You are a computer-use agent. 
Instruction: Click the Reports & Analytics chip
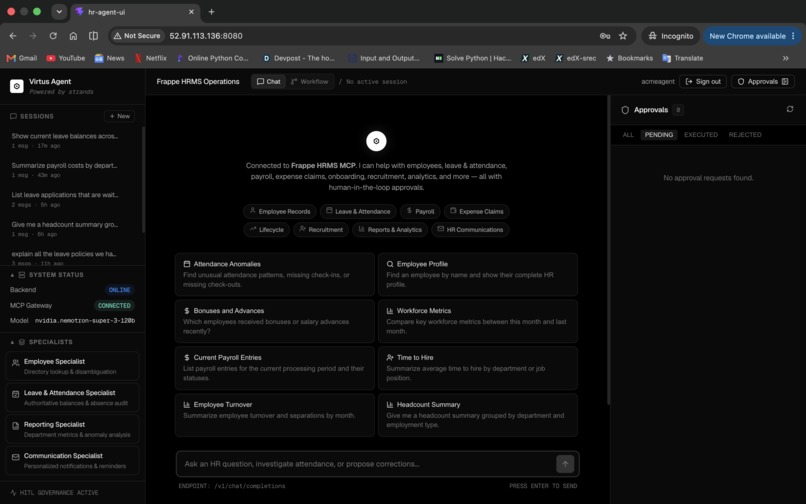[390, 229]
